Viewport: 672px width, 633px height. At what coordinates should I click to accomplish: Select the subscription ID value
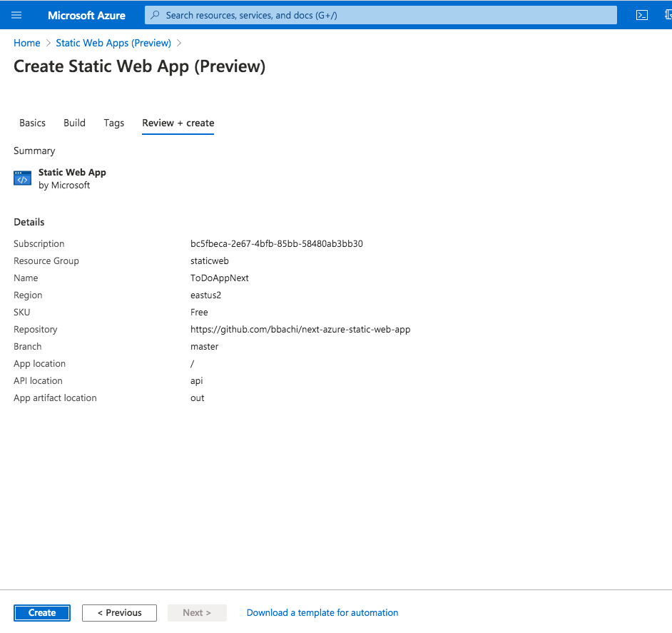point(277,243)
